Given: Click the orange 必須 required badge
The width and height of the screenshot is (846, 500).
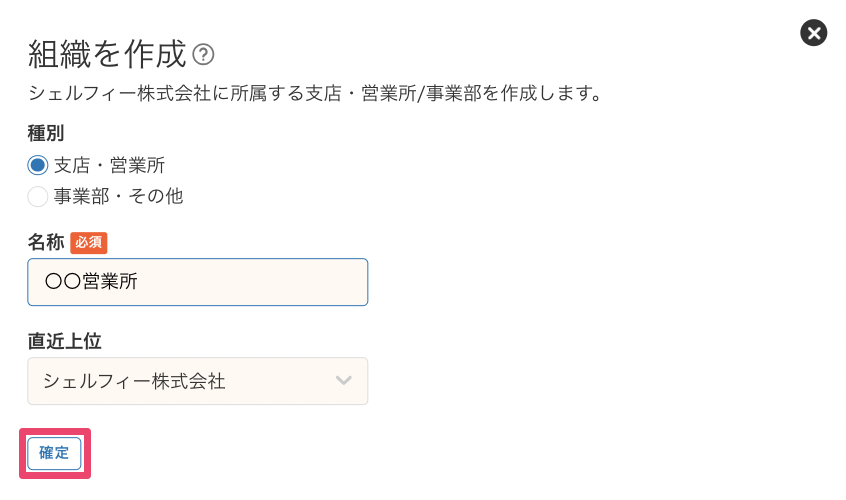Looking at the screenshot, I should [x=89, y=242].
